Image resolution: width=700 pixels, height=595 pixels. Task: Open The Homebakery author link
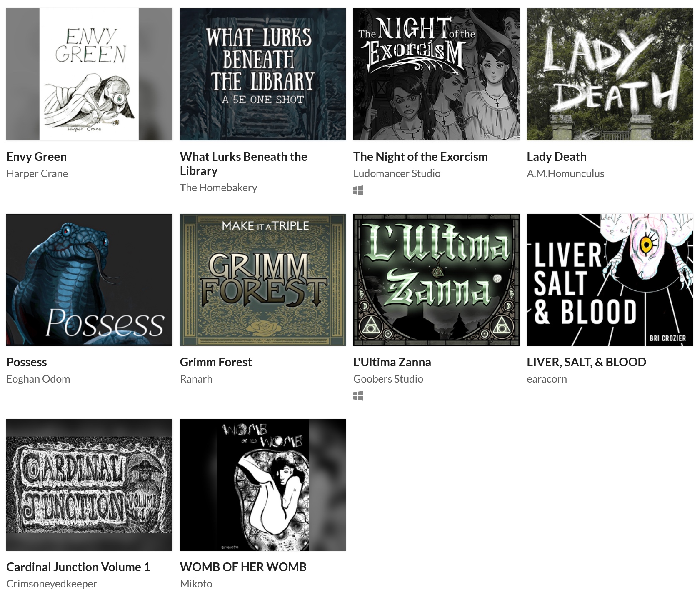click(x=218, y=187)
